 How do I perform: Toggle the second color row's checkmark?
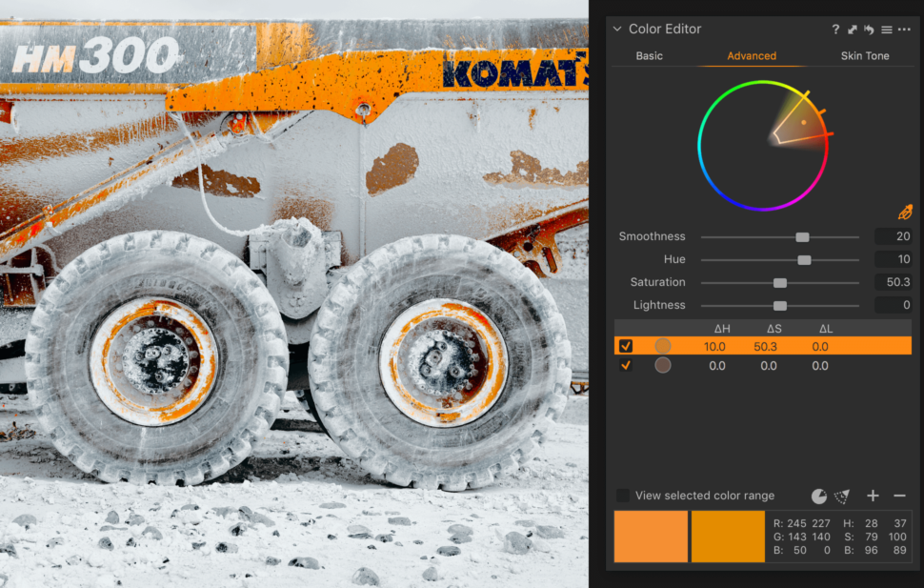626,366
